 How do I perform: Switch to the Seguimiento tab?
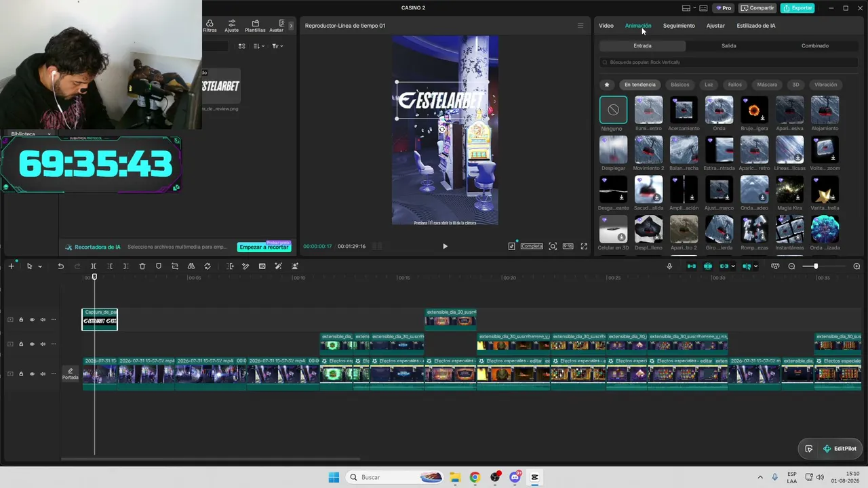[679, 26]
